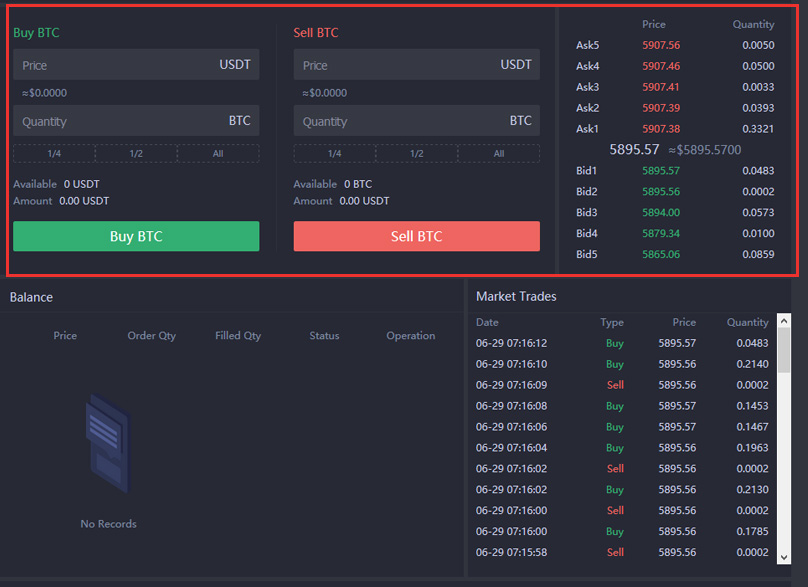
Task: Click the Type header in Market Trades
Action: [612, 323]
